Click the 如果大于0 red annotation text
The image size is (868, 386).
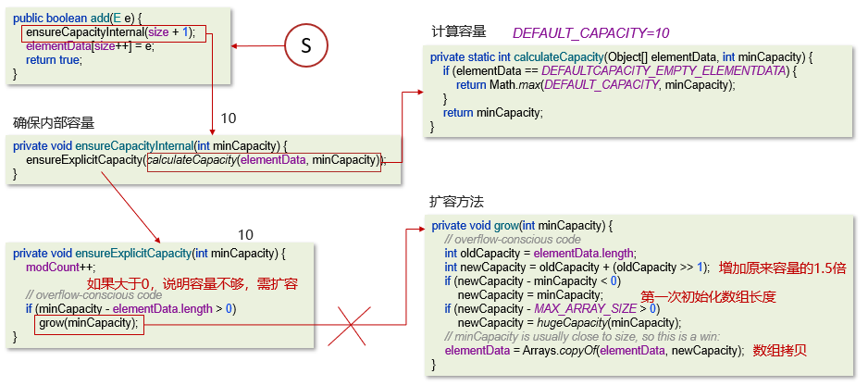pos(191,282)
